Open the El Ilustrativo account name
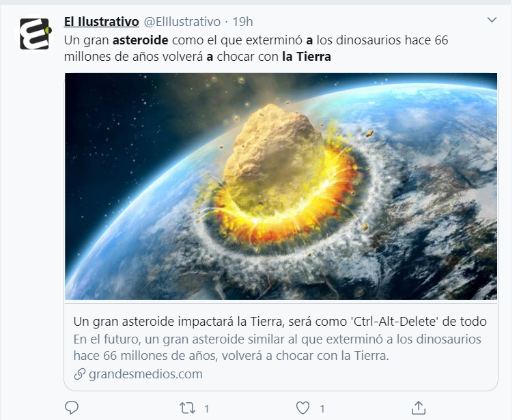 [101, 22]
